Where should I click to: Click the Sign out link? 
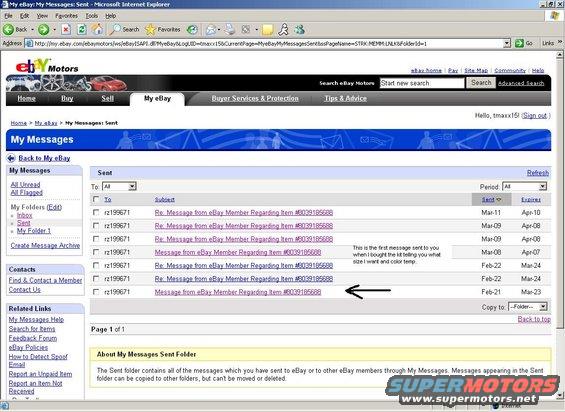535,115
